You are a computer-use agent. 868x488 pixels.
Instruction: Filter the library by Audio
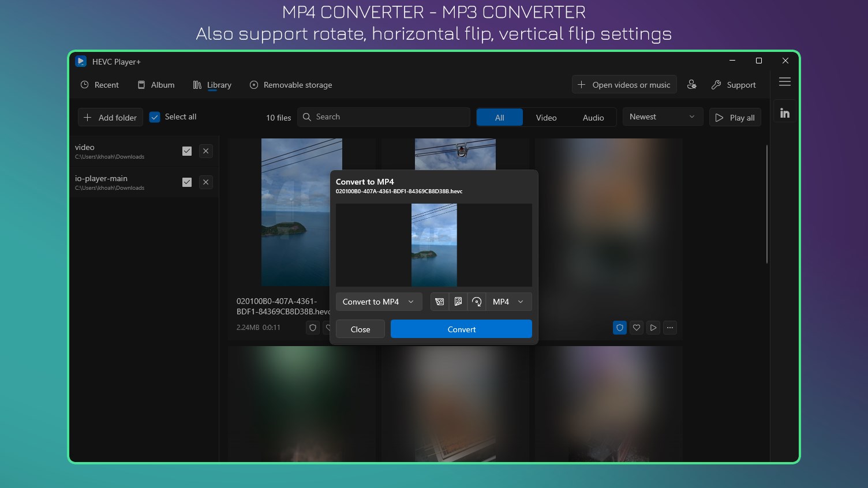point(593,118)
